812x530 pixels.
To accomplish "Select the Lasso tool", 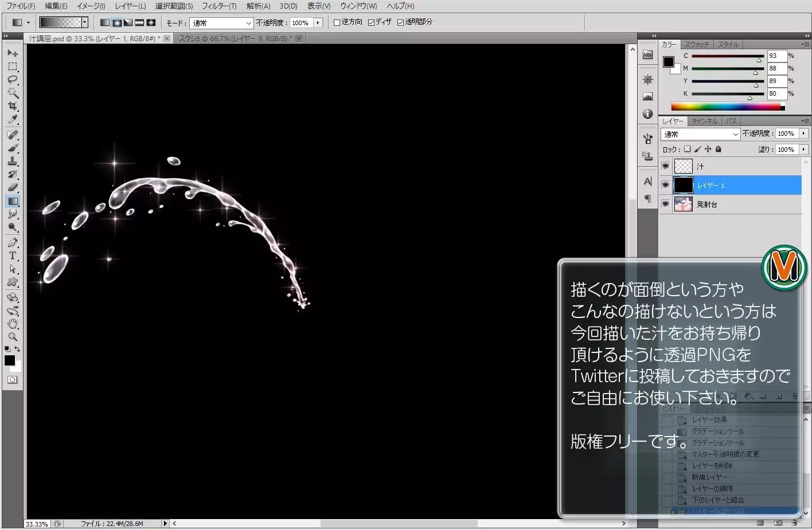I will [x=13, y=80].
